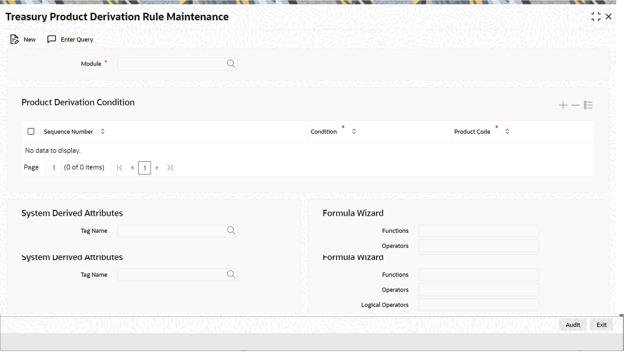
Task: Go to the first page of results
Action: 119,168
